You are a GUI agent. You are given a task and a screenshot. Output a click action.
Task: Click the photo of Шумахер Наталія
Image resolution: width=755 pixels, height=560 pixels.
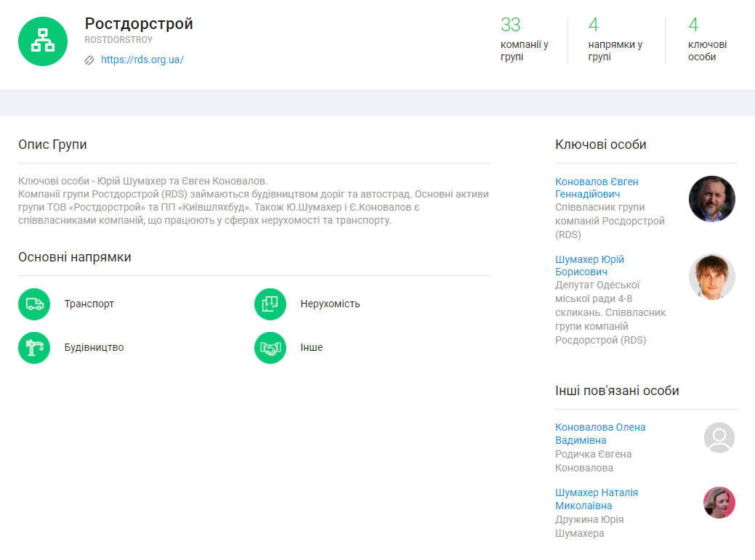[719, 503]
